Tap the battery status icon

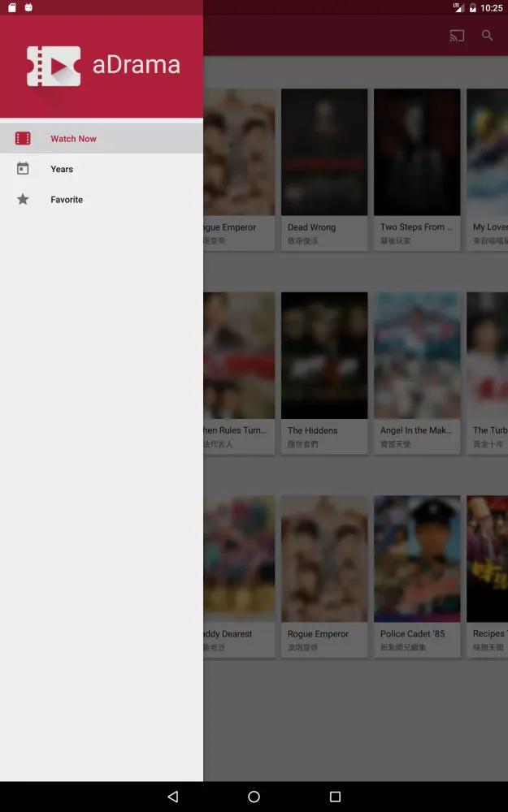tap(473, 8)
